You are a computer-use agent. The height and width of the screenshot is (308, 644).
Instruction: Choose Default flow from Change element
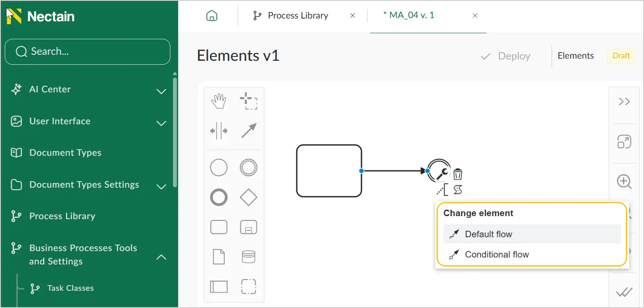pyautogui.click(x=532, y=234)
